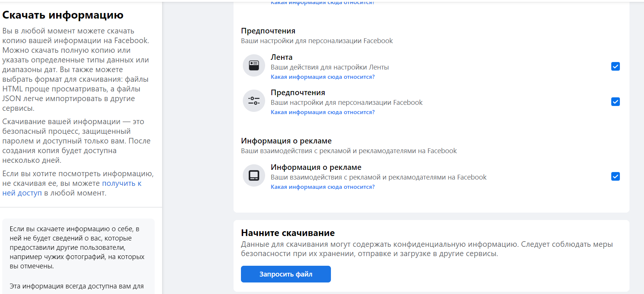Click the Информация о рекламе tablet icon
Image resolution: width=644 pixels, height=294 pixels.
(x=254, y=175)
